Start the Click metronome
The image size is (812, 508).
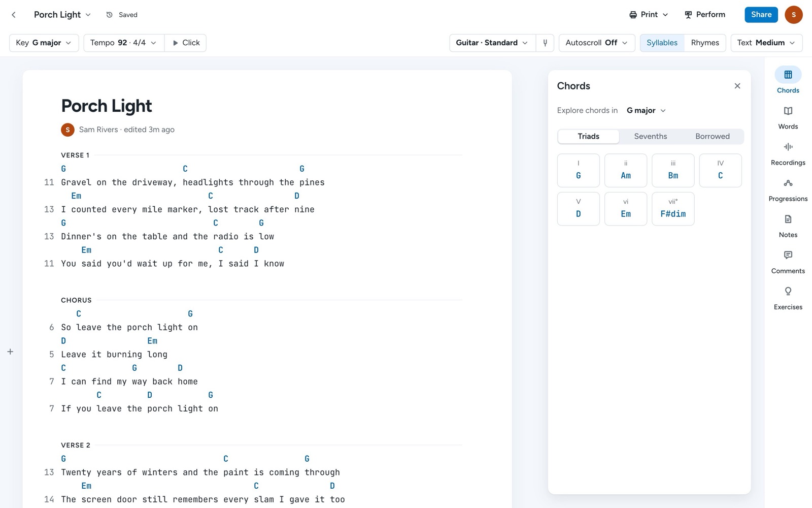(186, 43)
